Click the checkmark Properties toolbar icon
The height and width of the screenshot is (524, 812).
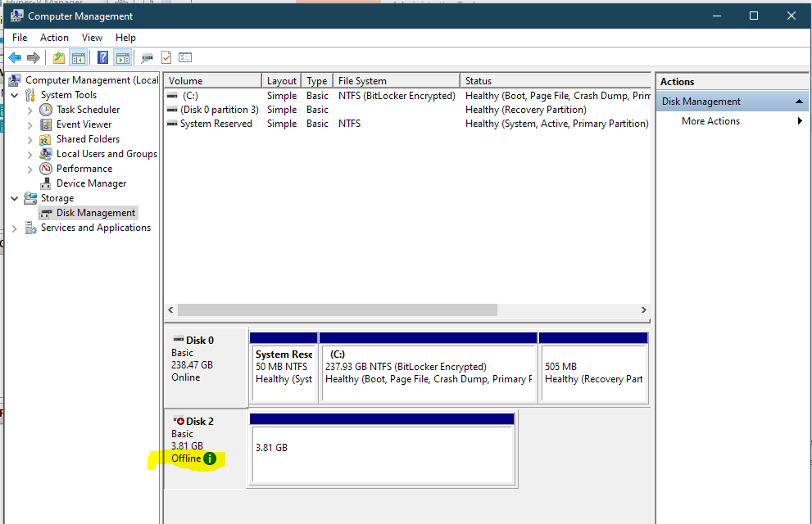click(x=166, y=57)
